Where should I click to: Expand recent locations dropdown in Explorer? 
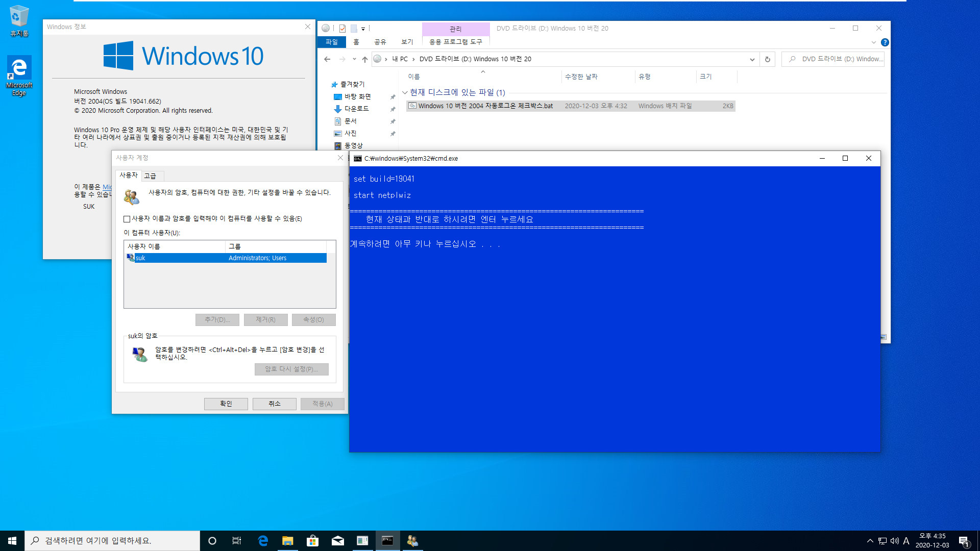[x=354, y=59]
